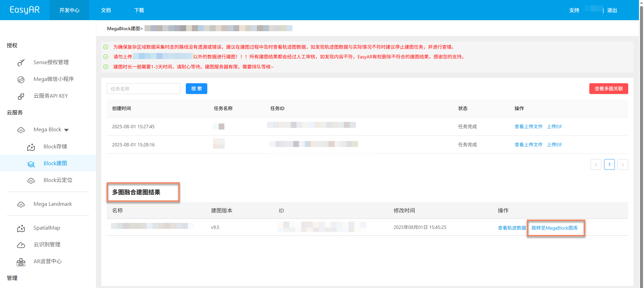The height and width of the screenshot is (288, 644).
Task: Open Block存储 submenu item
Action: tap(55, 147)
